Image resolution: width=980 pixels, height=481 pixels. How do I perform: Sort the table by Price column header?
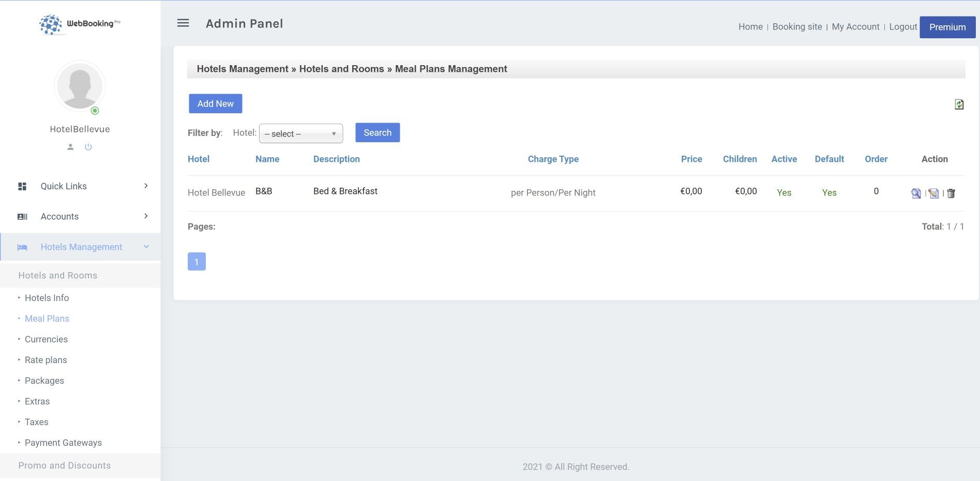(x=691, y=159)
